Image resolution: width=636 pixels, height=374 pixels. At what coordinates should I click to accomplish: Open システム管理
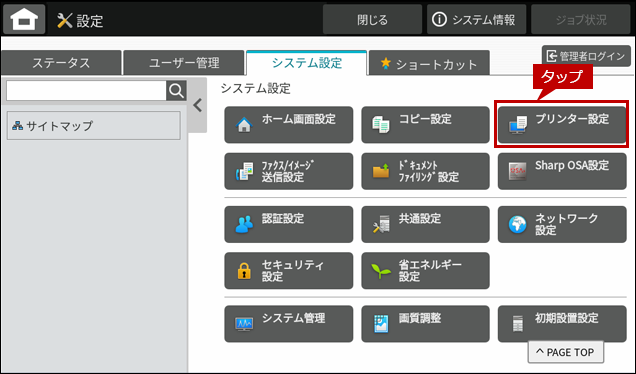point(288,324)
